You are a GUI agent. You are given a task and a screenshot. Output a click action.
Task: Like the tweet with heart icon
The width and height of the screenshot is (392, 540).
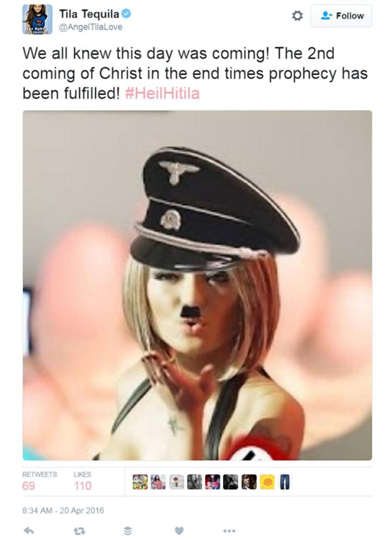pyautogui.click(x=179, y=531)
